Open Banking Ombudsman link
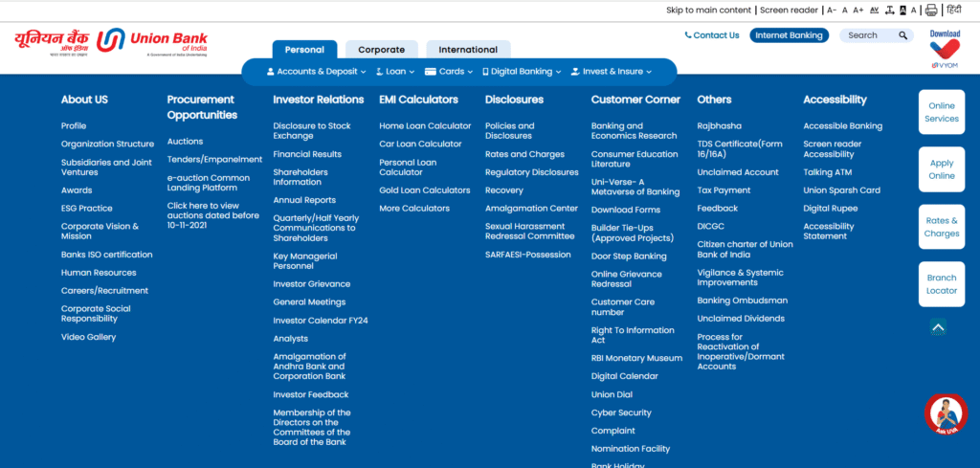 [743, 301]
